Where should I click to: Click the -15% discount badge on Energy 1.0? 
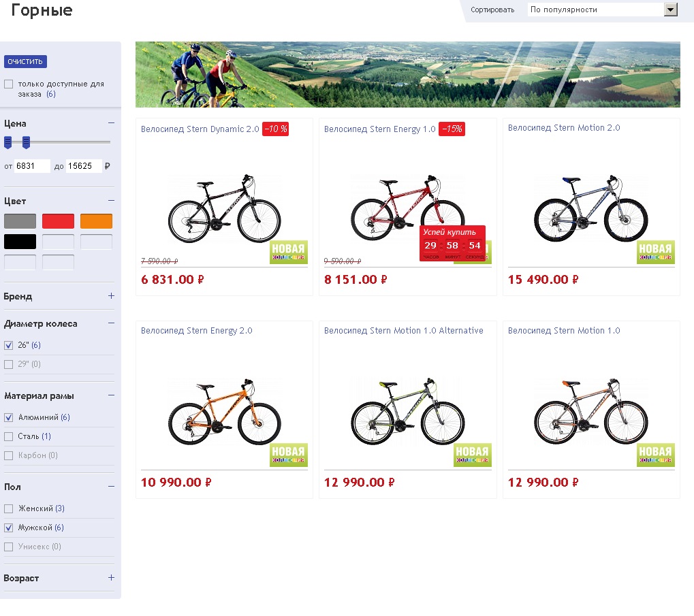[x=452, y=129]
